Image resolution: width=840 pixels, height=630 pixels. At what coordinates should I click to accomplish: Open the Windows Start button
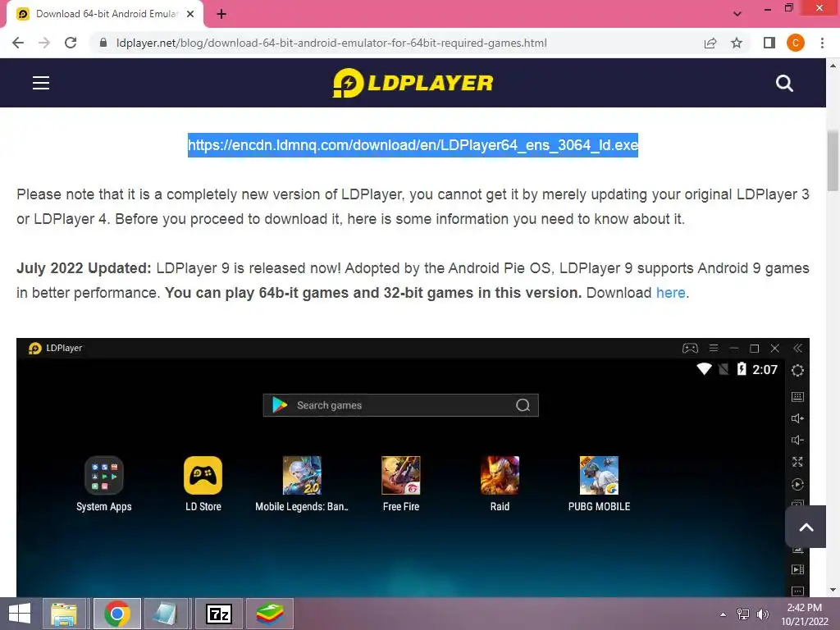20,614
